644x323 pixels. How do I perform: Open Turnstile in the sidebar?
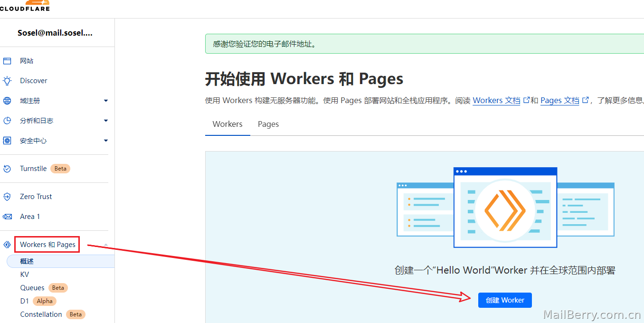tap(33, 169)
